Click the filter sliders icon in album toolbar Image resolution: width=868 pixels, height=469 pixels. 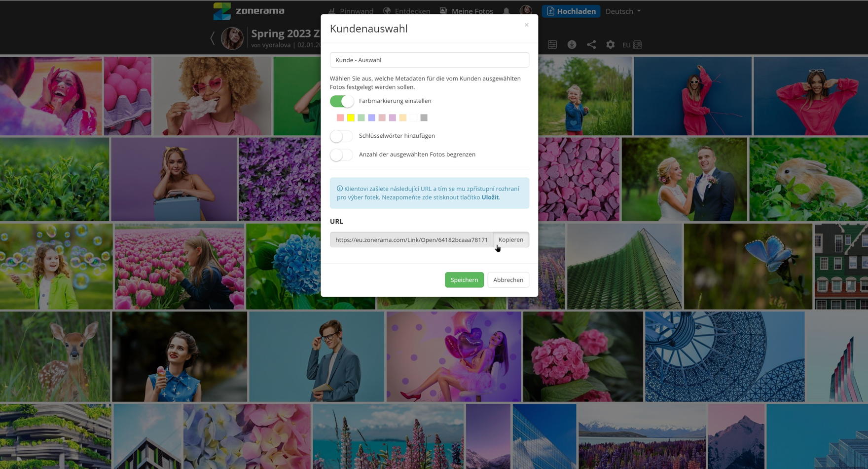pos(552,44)
